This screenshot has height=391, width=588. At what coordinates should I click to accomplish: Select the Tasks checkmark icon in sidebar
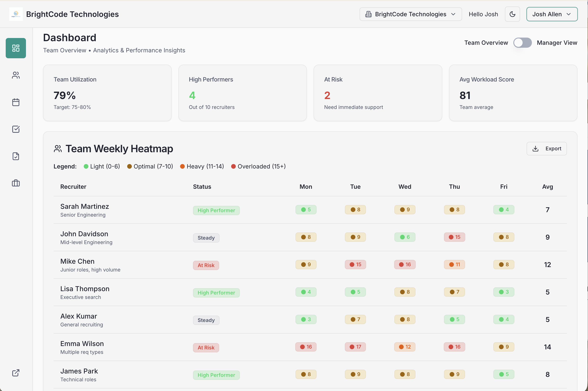[x=16, y=129]
